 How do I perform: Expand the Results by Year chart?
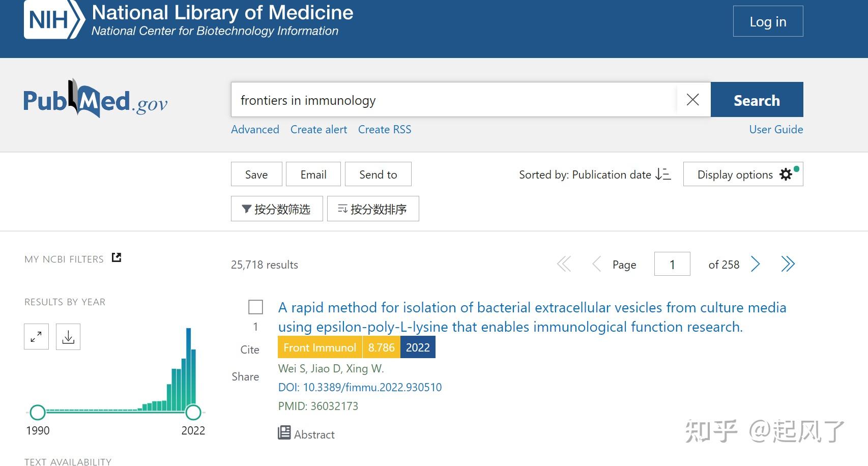click(36, 336)
